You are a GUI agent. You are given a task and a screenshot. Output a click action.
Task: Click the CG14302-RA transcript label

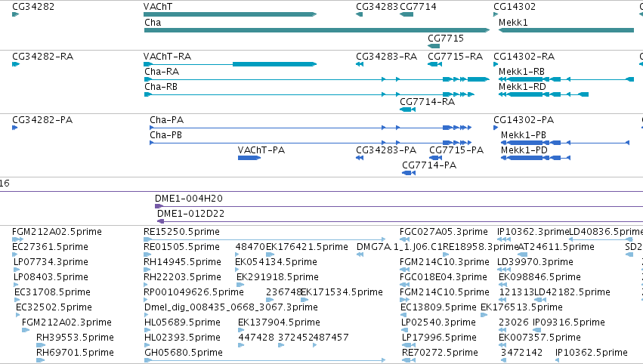524,57
